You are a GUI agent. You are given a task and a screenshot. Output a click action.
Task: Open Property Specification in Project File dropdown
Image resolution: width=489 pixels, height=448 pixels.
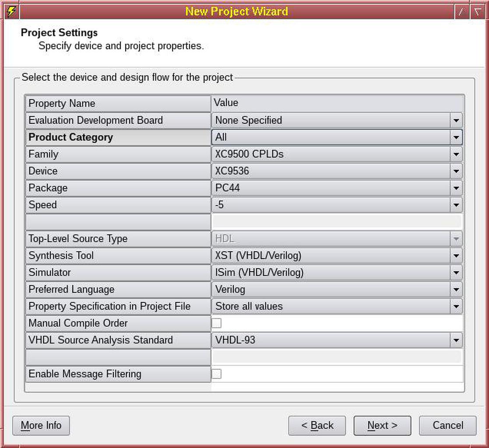[456, 306]
